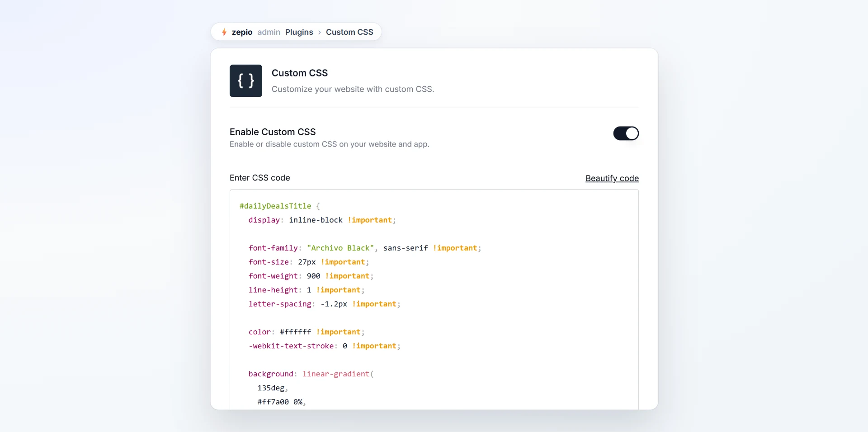Open Plugins in the breadcrumb
This screenshot has width=868, height=432.
pyautogui.click(x=299, y=32)
